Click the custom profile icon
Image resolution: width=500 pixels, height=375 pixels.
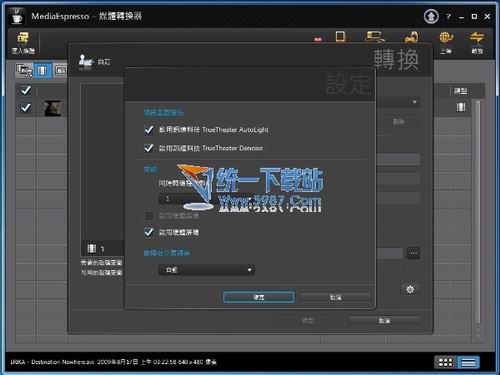click(86, 61)
